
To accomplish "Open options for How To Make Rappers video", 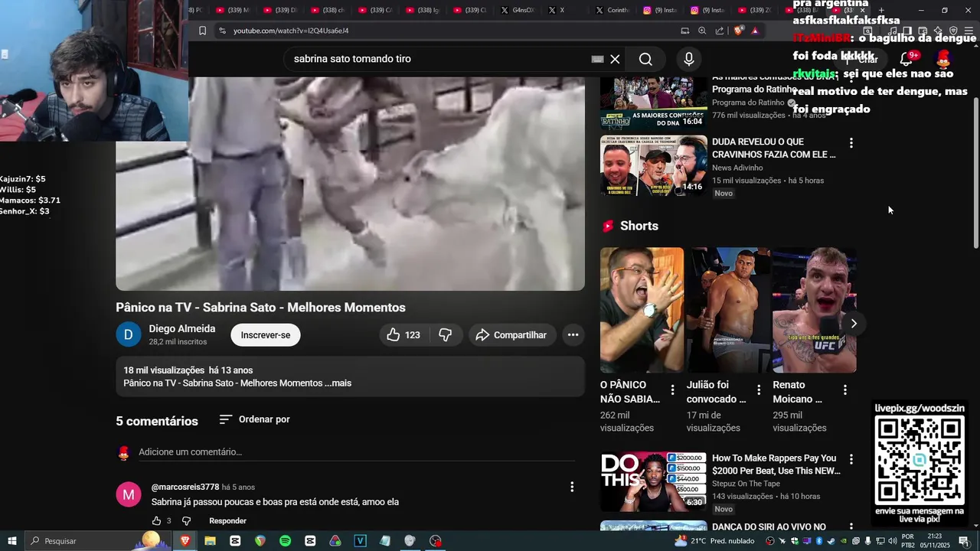I will point(851,459).
